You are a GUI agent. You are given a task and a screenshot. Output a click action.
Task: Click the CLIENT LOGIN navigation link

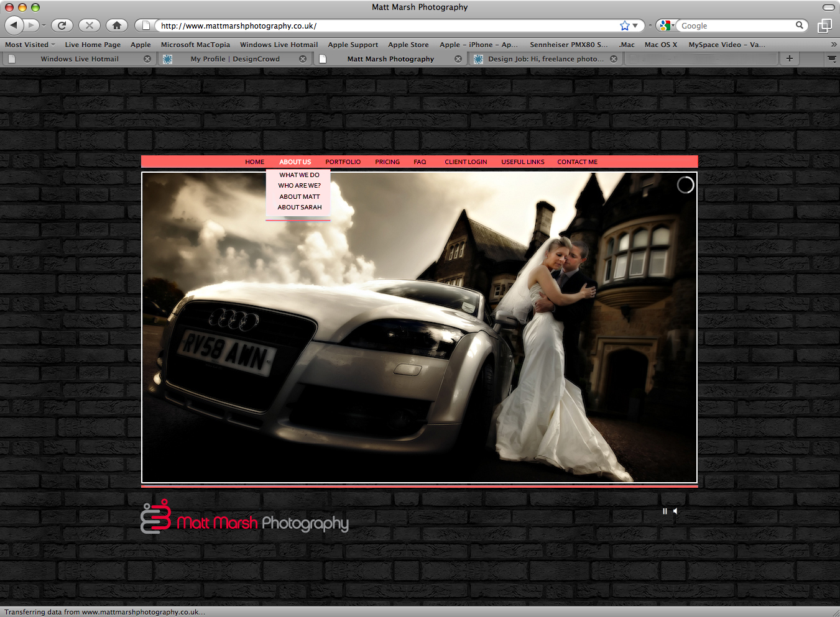(x=465, y=162)
